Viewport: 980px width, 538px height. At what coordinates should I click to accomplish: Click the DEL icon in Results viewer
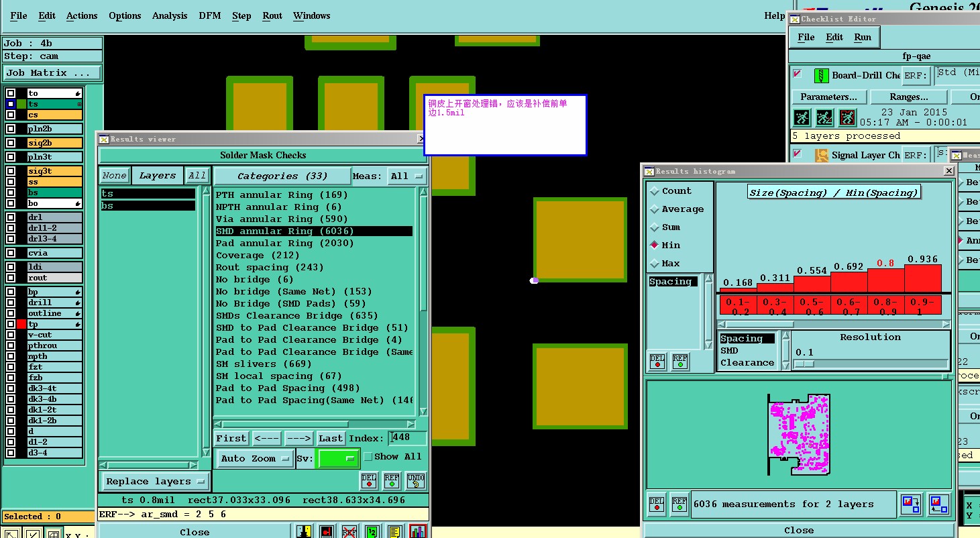click(369, 481)
